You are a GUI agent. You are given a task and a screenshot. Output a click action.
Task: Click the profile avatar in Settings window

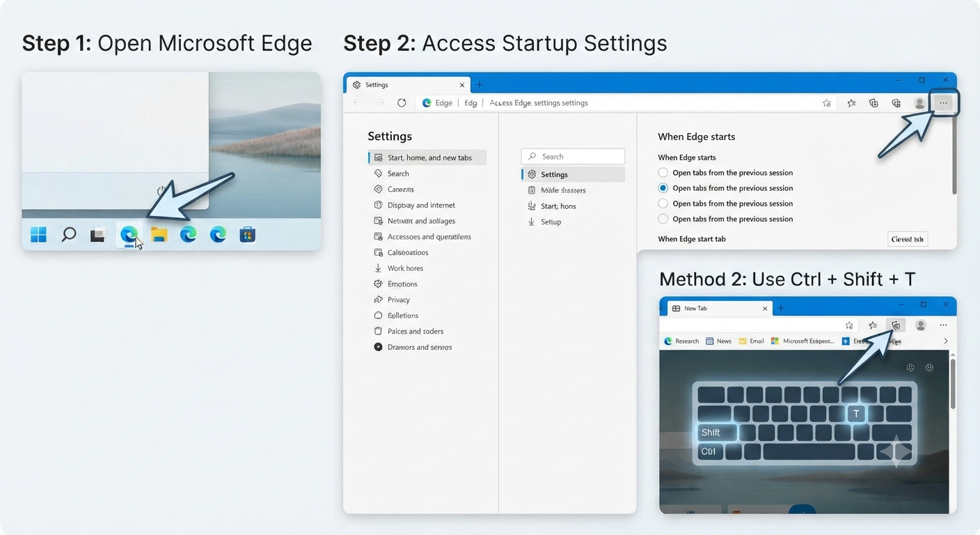(x=919, y=103)
